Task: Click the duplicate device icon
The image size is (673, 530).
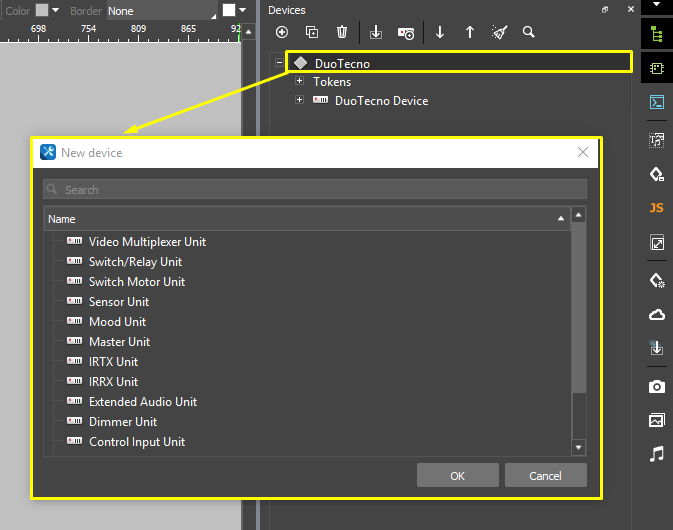Action: [x=312, y=32]
